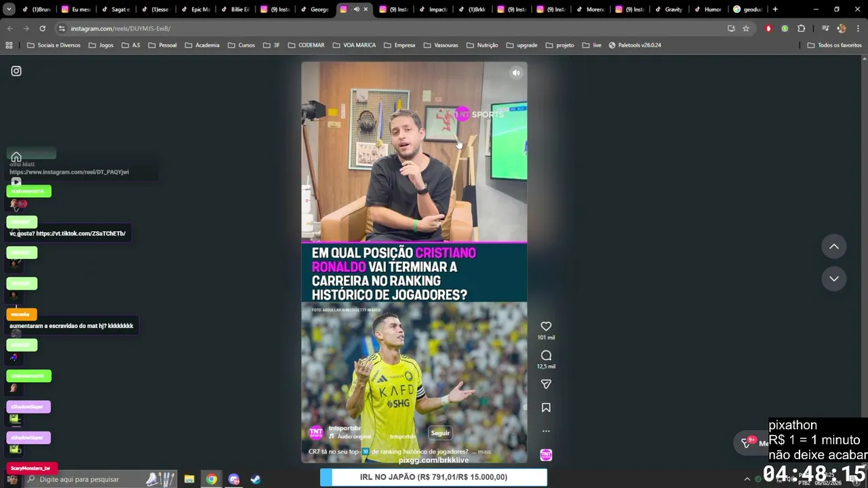
Task: Click the Seguir follow button
Action: [x=440, y=432]
